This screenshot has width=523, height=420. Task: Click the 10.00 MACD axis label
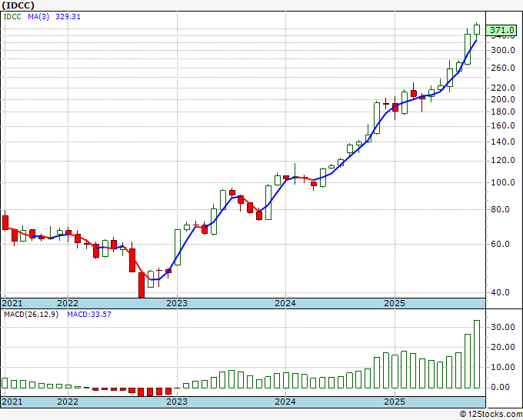pos(503,367)
